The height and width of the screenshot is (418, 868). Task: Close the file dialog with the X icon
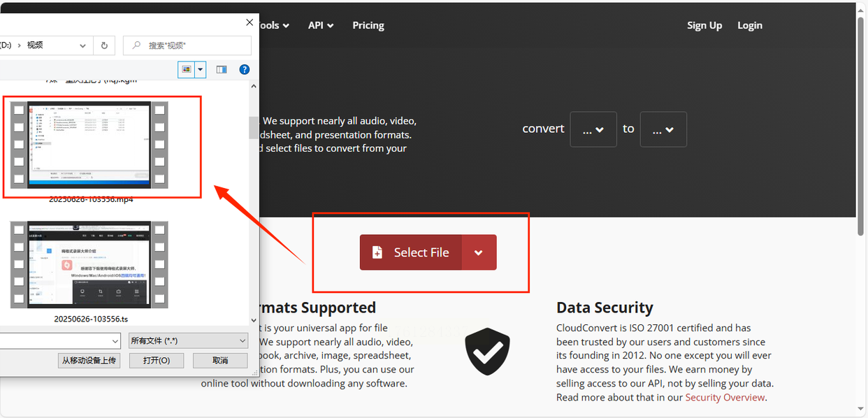tap(249, 22)
